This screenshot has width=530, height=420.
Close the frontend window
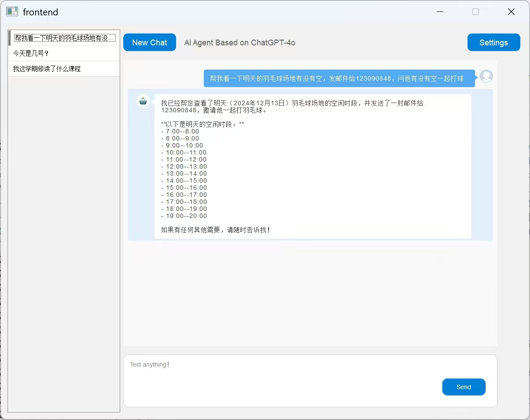[511, 12]
